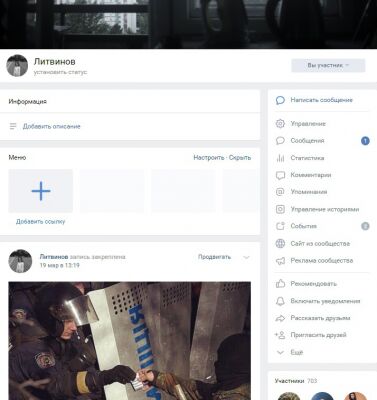The height and width of the screenshot is (400, 377).
Task: Click the events icon beside 'События'
Action: pos(280,226)
